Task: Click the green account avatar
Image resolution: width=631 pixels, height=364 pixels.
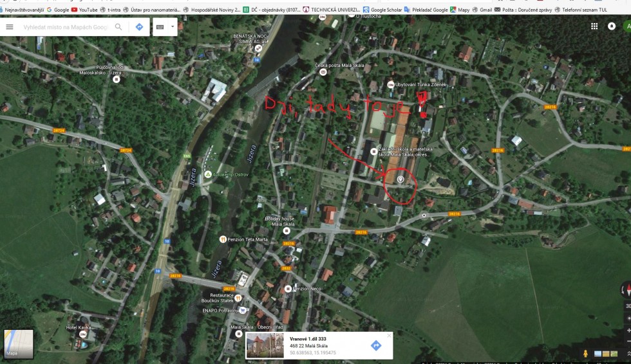Action: click(627, 26)
